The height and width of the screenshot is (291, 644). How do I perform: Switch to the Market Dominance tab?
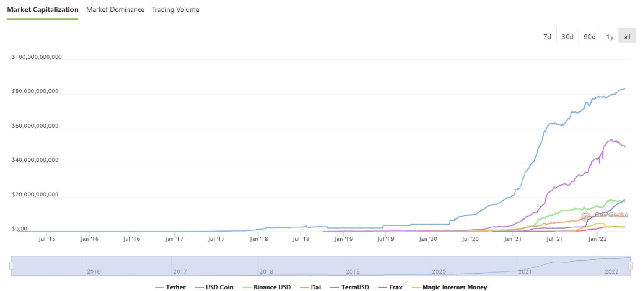115,9
